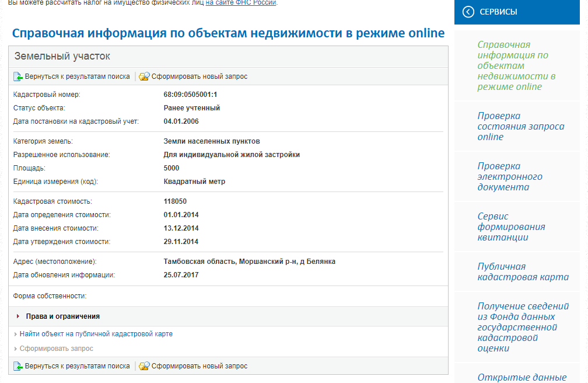Open Получение сведений из Фонда данных
The height and width of the screenshot is (383, 588).
pyautogui.click(x=523, y=328)
